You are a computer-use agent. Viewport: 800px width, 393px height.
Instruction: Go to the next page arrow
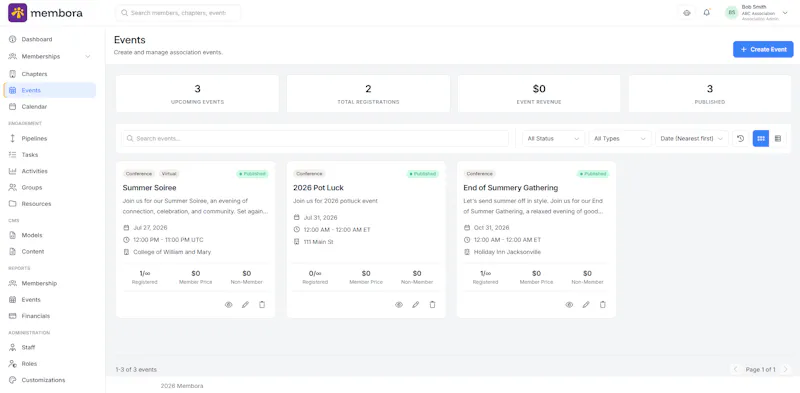tap(785, 369)
